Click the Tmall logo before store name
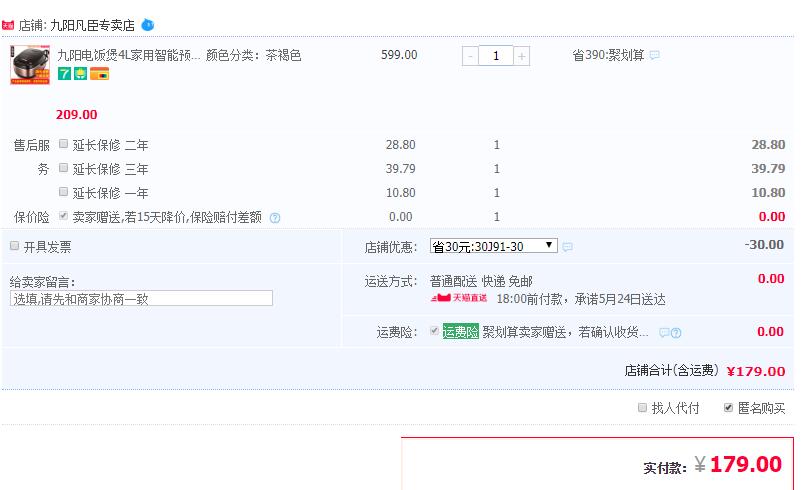 pos(8,25)
